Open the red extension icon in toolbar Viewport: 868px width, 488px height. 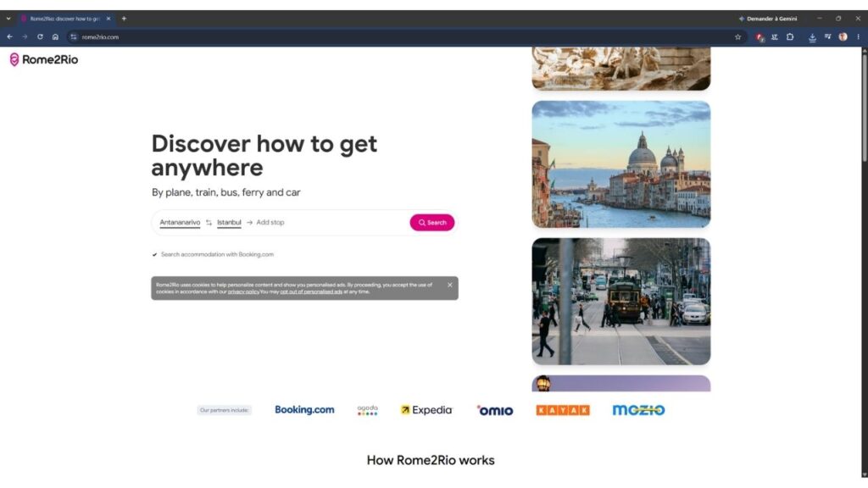pos(759,37)
